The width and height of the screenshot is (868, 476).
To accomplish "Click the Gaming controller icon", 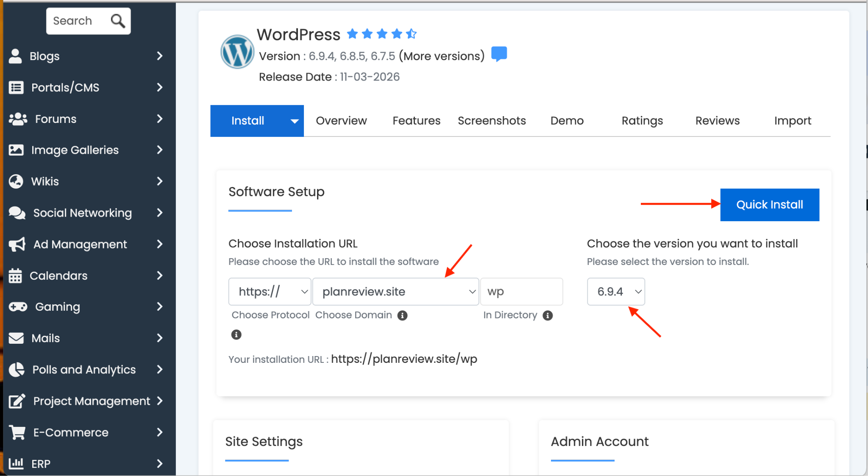I will 18,307.
